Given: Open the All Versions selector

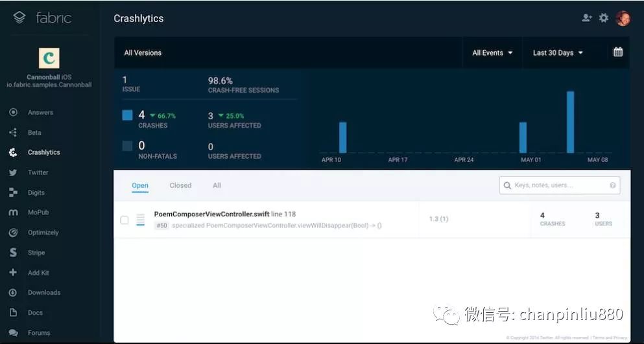Looking at the screenshot, I should [143, 52].
